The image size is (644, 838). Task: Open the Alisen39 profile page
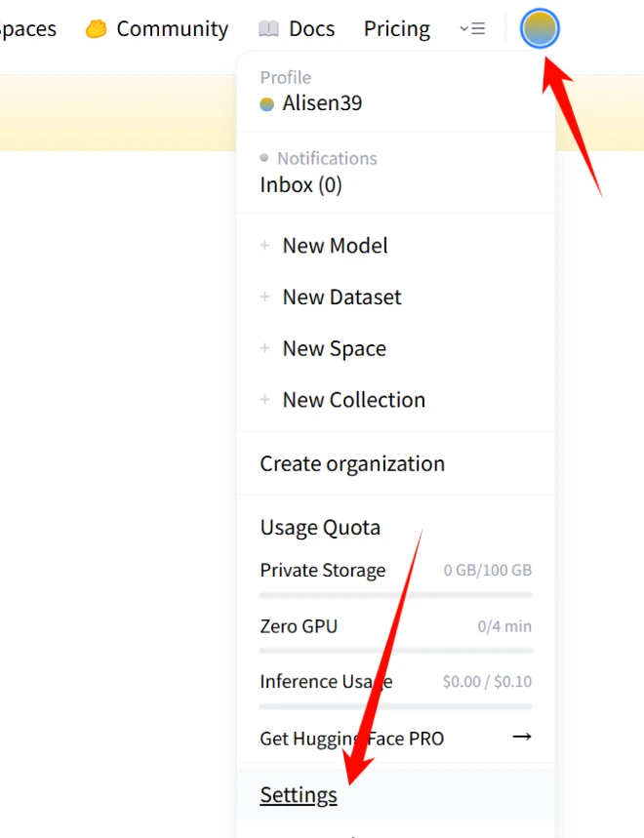322,102
